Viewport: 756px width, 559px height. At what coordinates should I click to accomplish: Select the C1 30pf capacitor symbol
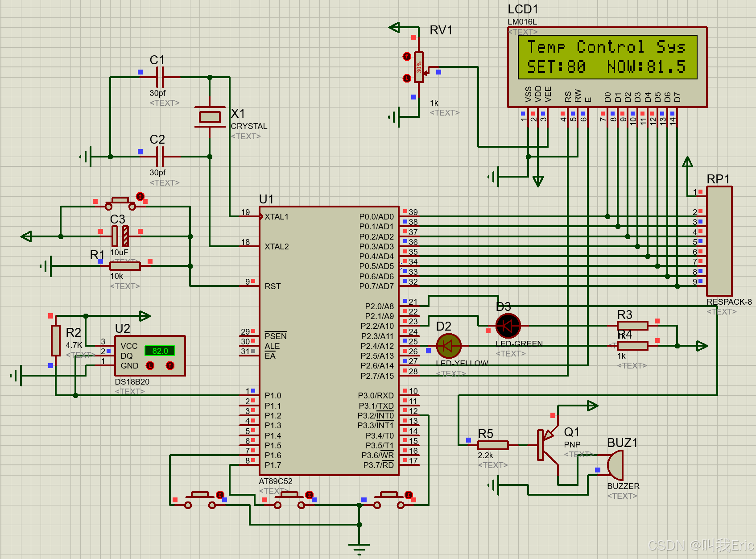point(160,77)
